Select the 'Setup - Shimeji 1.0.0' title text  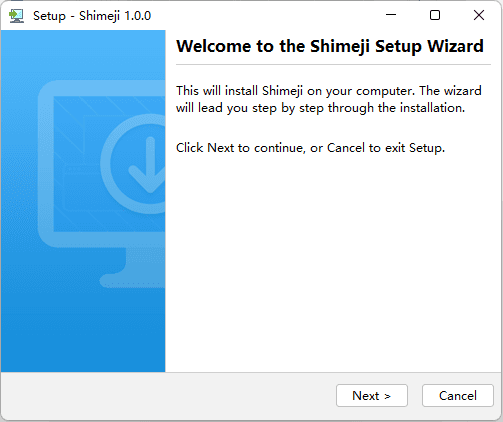[92, 16]
